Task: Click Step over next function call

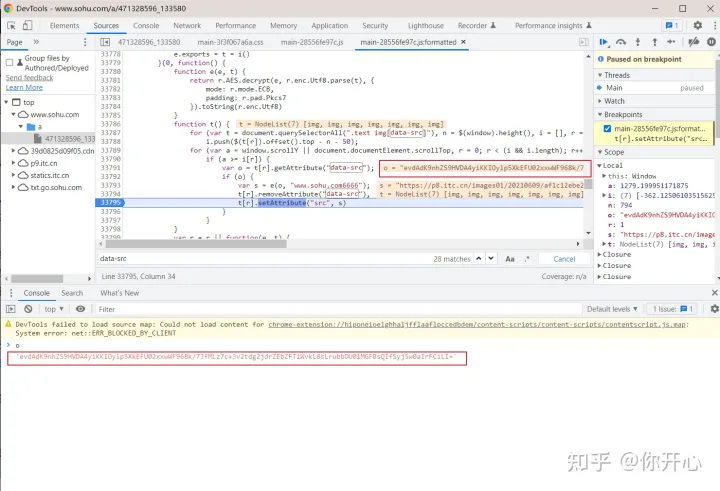Action: pyautogui.click(x=621, y=43)
